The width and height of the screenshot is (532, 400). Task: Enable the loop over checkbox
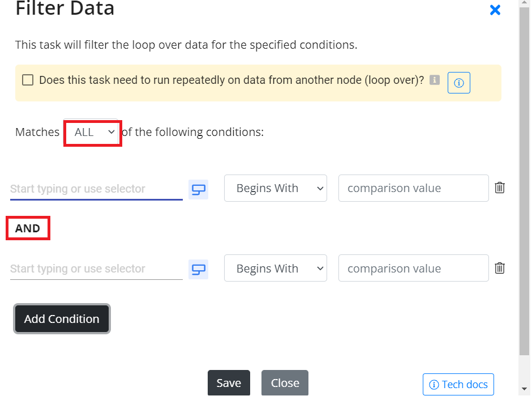click(28, 80)
